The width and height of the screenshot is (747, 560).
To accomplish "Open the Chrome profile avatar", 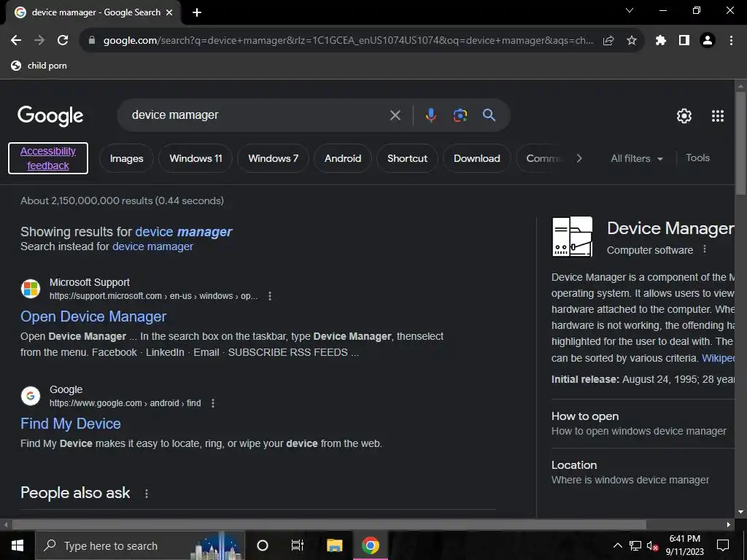I will click(x=708, y=41).
